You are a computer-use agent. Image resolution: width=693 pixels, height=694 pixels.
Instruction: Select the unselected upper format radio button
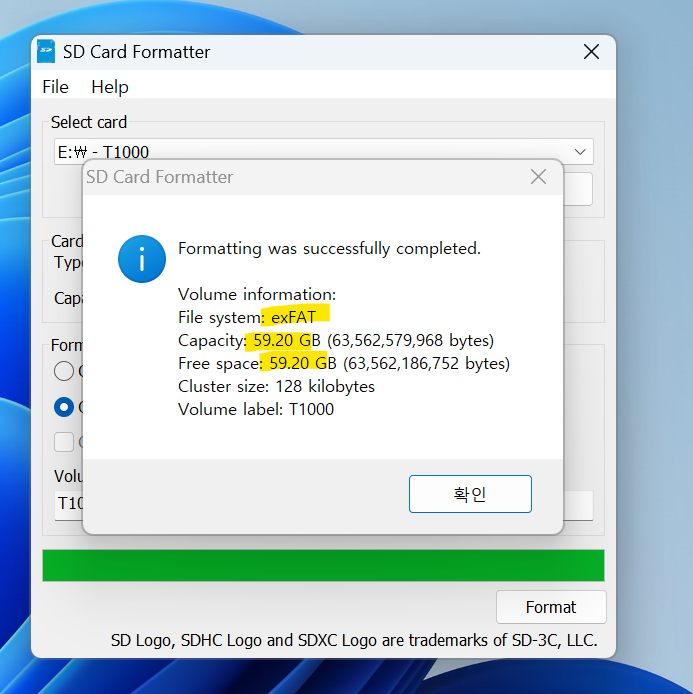[x=64, y=371]
